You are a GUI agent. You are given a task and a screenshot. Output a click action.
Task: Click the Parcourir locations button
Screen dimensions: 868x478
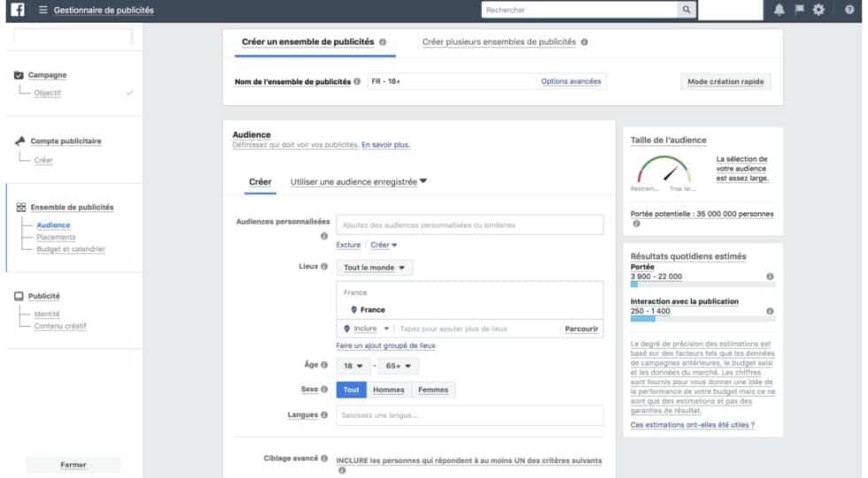581,328
